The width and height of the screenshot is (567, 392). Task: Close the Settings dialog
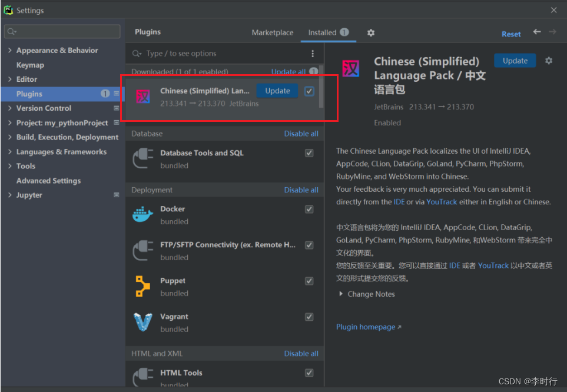pyautogui.click(x=553, y=10)
